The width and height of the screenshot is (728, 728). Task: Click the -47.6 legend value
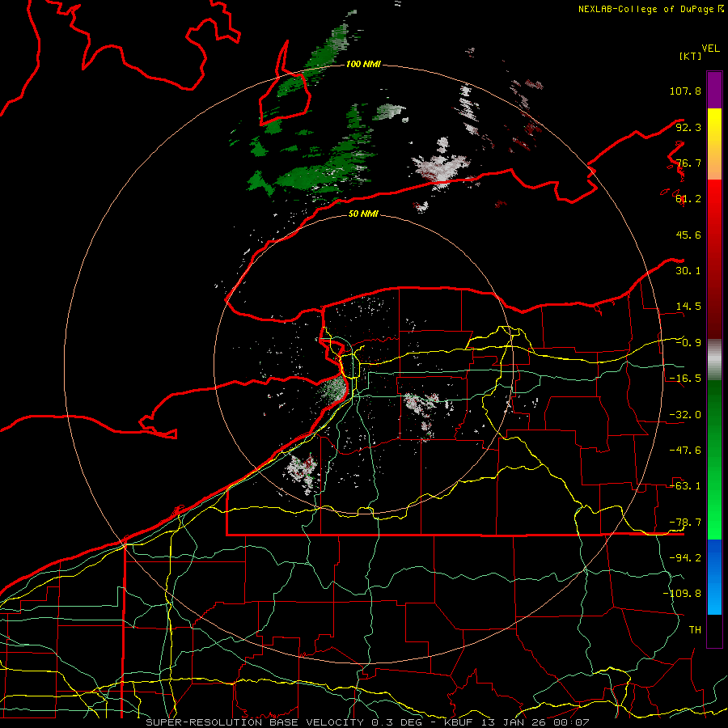pos(685,451)
